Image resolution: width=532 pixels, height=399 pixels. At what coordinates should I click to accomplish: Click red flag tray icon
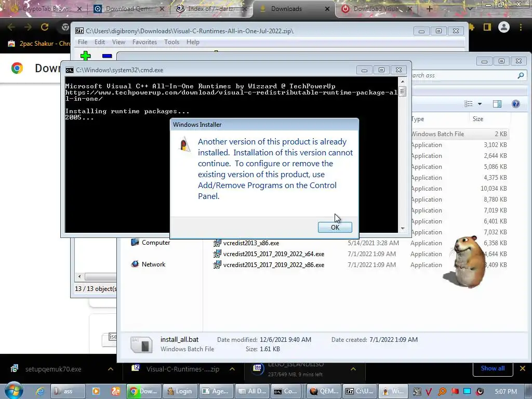pyautogui.click(x=455, y=392)
